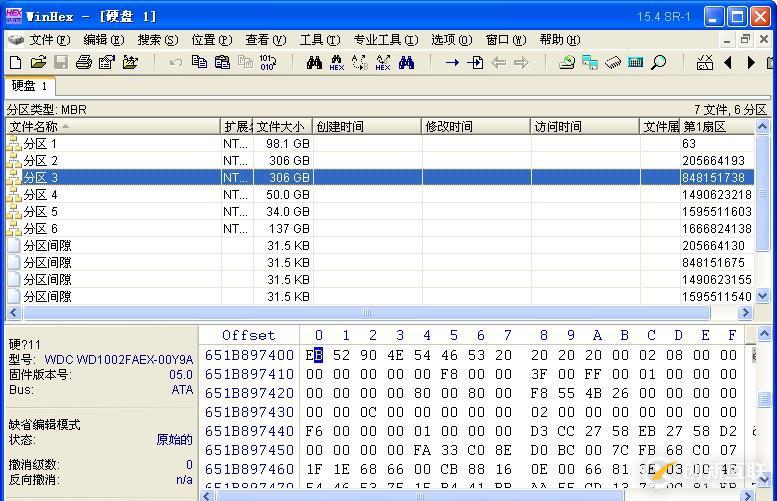Click the Go To Sector icon
Image resolution: width=777 pixels, height=501 pixels.
click(475, 62)
